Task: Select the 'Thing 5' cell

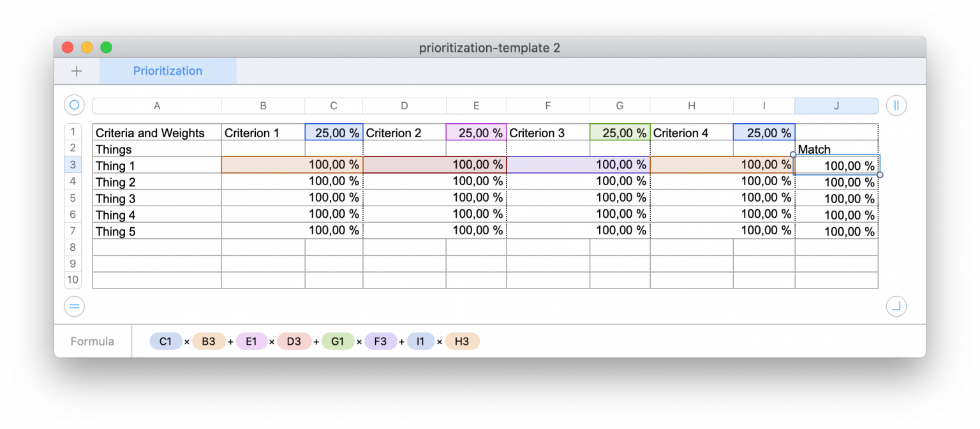Action: (157, 230)
